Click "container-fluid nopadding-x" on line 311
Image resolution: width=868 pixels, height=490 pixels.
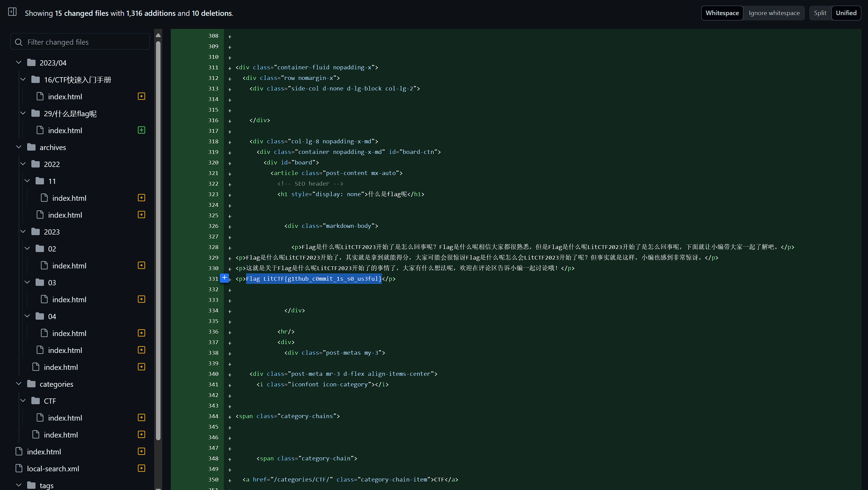pos(324,67)
